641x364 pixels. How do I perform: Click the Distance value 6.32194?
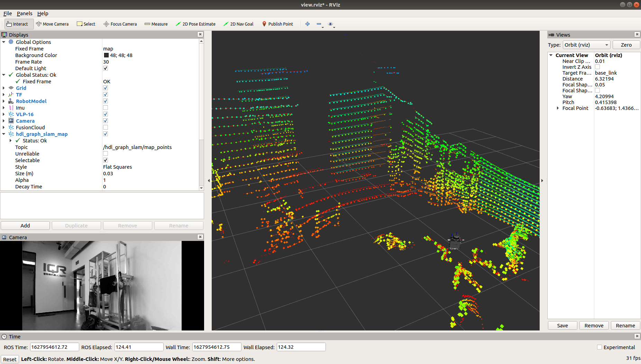click(604, 79)
